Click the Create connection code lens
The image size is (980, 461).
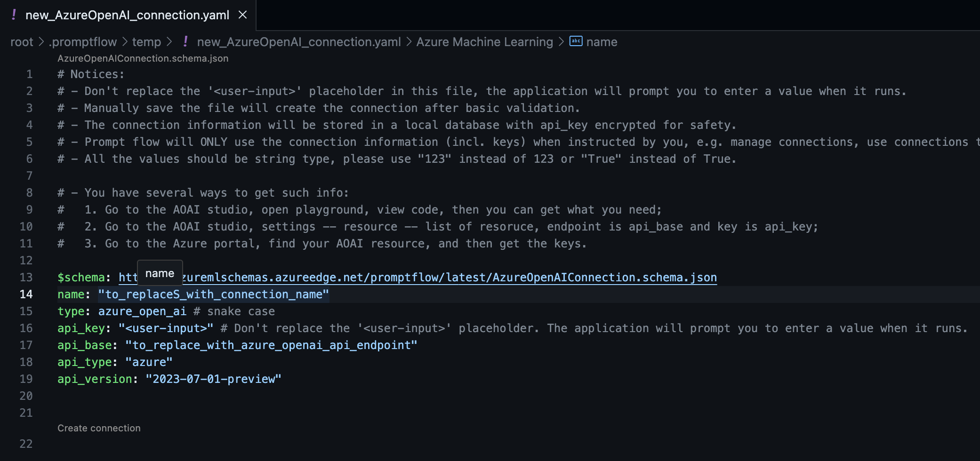(99, 428)
